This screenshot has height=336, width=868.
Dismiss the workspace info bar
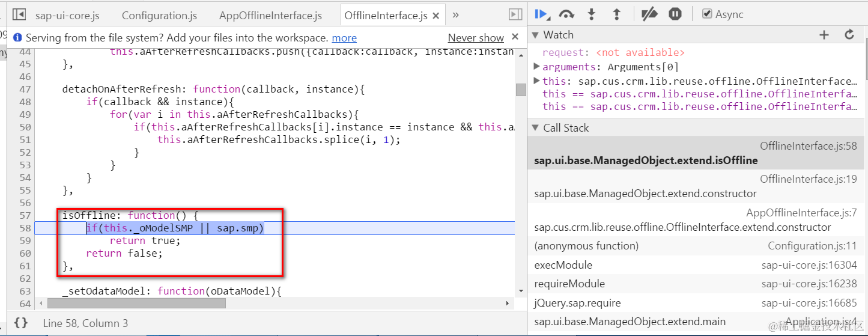click(x=515, y=37)
